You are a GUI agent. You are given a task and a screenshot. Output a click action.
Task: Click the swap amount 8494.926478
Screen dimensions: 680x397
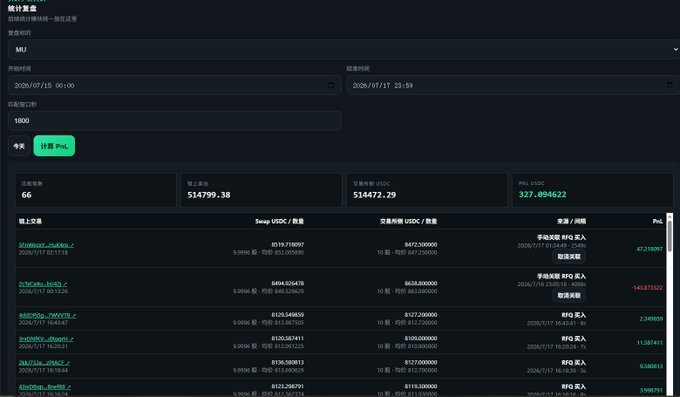coord(288,283)
